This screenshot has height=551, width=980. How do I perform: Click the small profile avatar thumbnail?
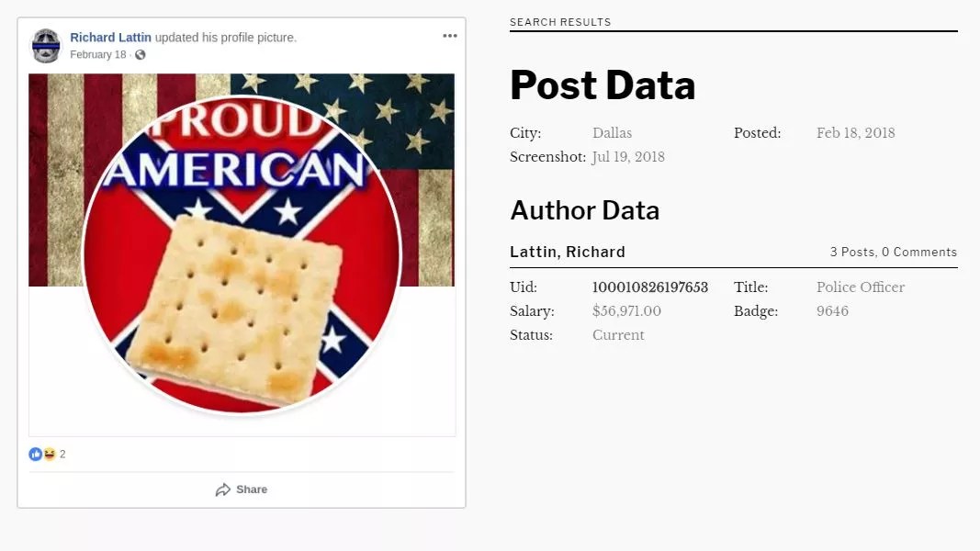pyautogui.click(x=46, y=46)
